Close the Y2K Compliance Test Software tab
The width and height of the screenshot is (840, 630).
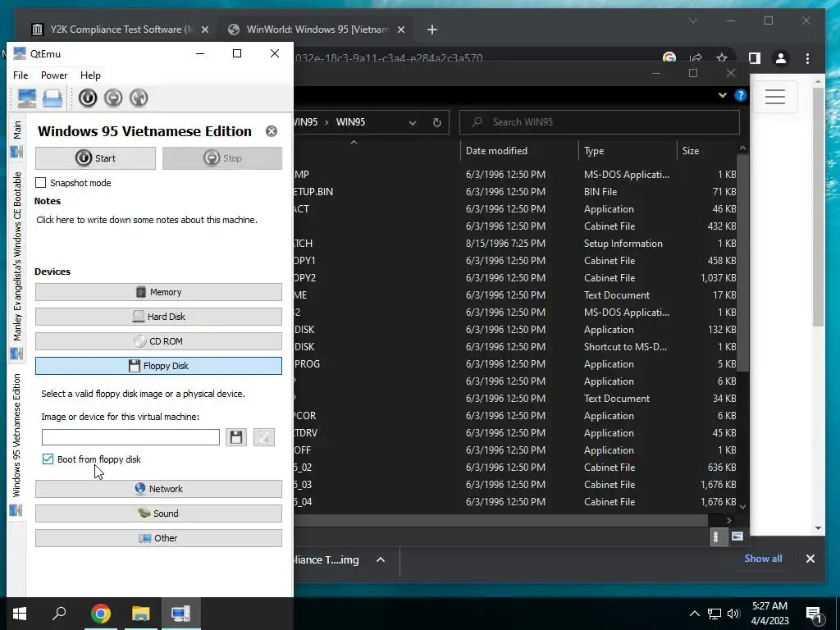204,30
